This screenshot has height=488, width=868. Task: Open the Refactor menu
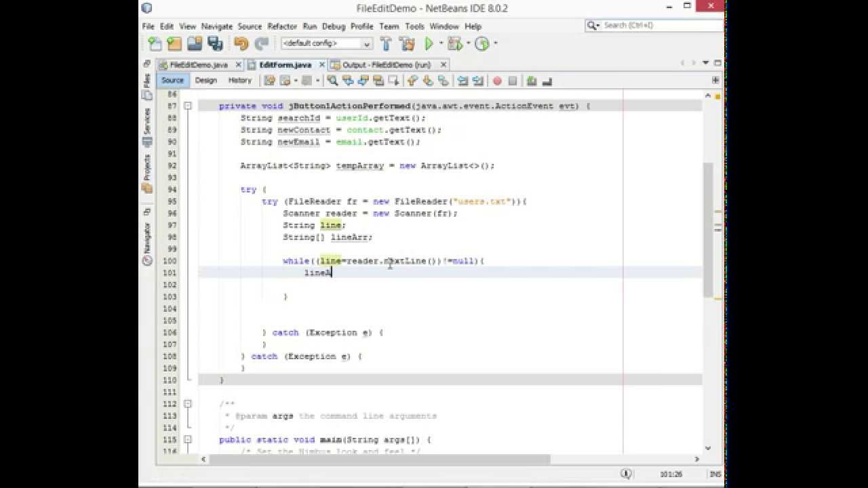click(282, 26)
